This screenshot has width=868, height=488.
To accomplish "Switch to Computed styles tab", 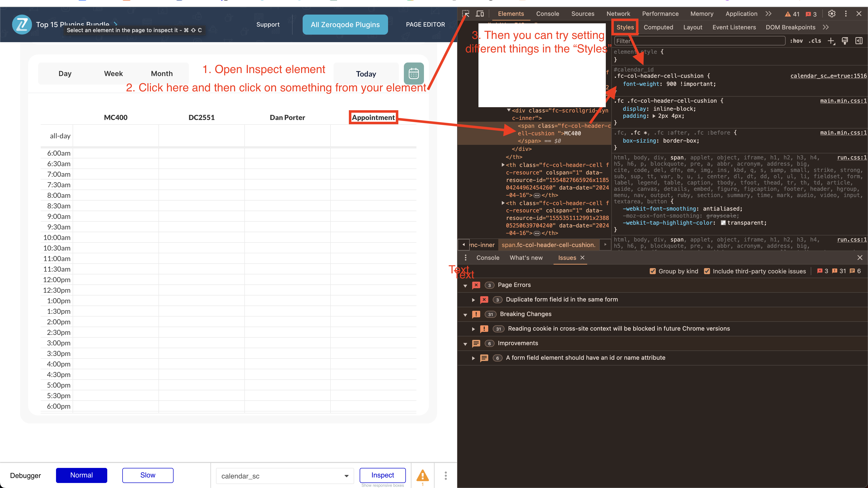I will tap(659, 27).
